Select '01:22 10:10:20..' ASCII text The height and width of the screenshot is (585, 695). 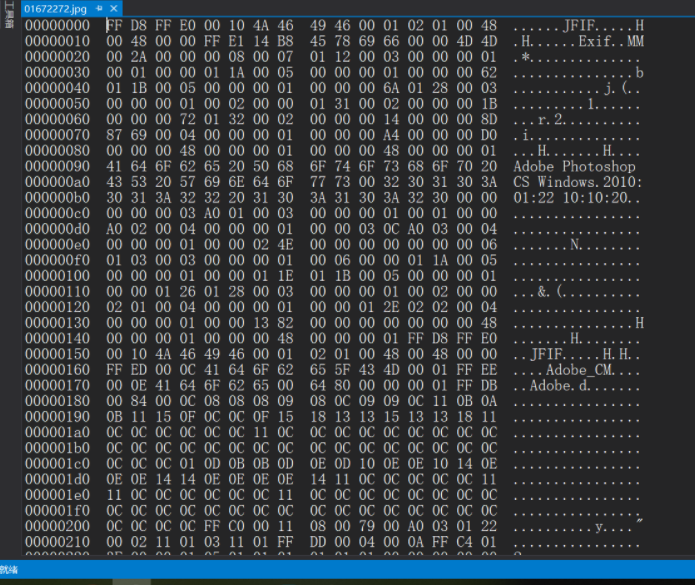pyautogui.click(x=577, y=198)
